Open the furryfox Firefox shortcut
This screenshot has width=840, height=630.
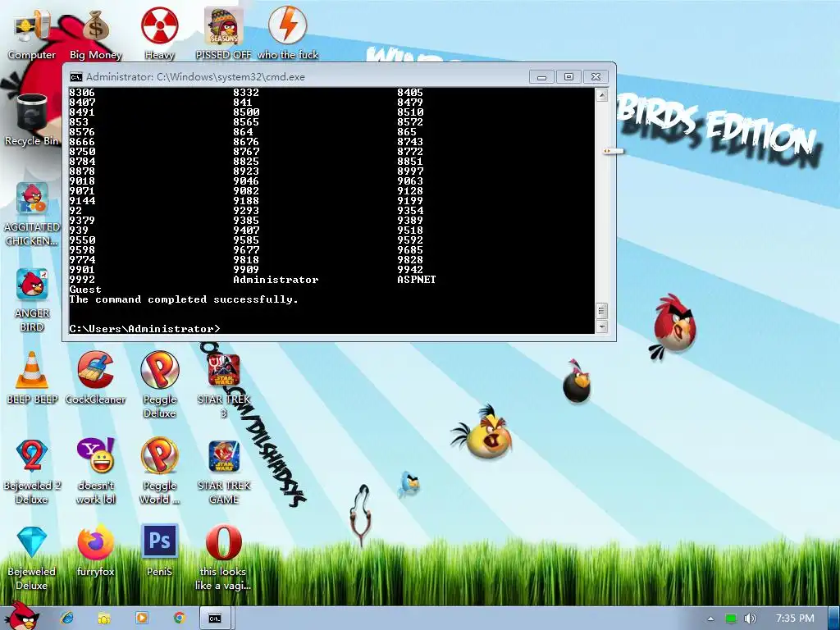[95, 550]
